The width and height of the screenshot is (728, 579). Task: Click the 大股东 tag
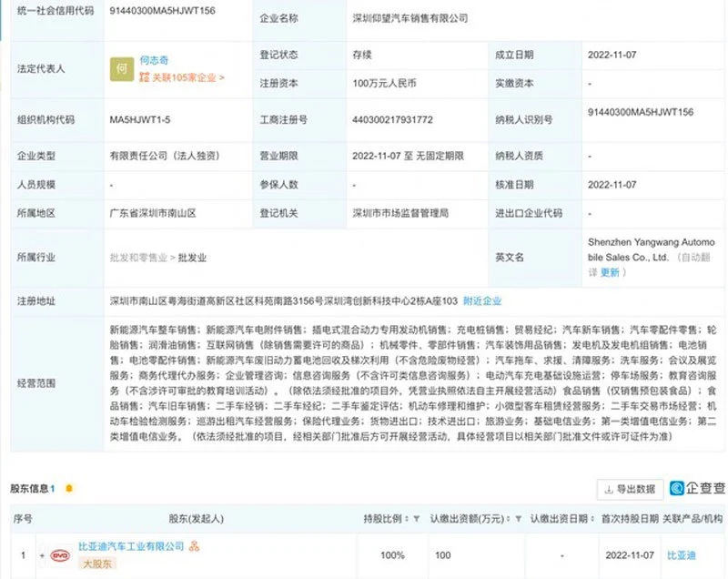tap(97, 564)
